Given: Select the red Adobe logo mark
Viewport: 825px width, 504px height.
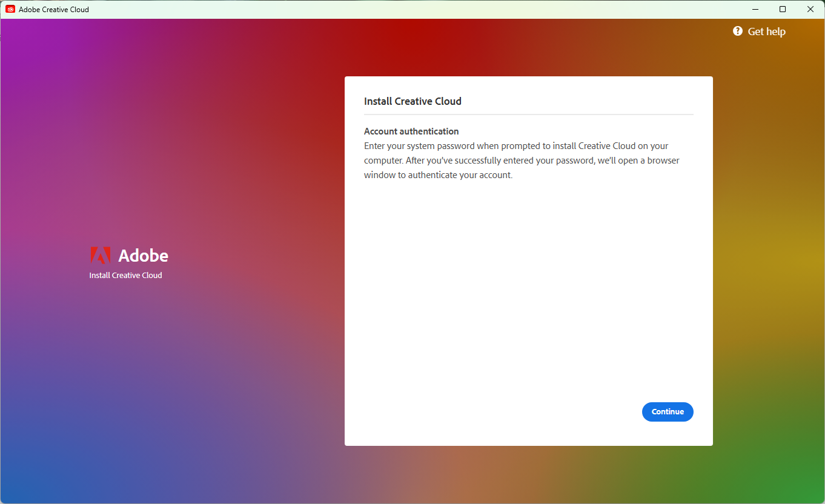Looking at the screenshot, I should point(100,255).
